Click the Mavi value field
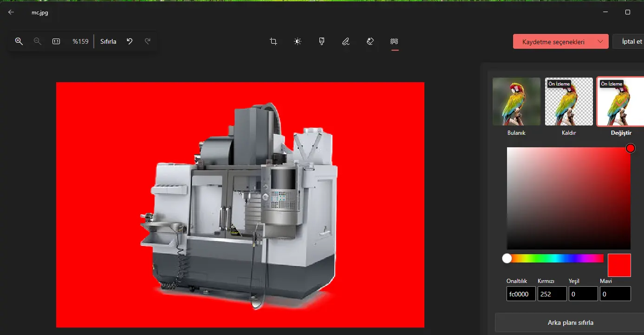Screen dimensions: 644x335 615,294
